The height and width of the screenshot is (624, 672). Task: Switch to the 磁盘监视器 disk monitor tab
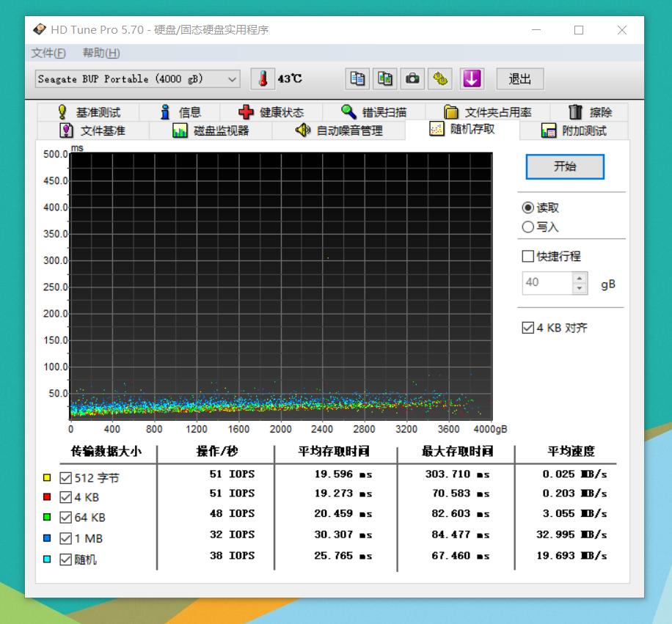click(211, 131)
